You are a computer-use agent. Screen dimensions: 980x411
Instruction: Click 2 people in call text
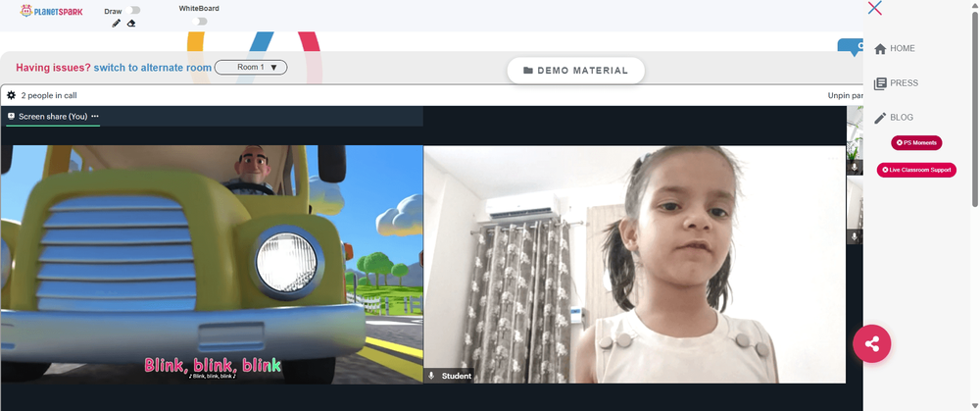49,96
